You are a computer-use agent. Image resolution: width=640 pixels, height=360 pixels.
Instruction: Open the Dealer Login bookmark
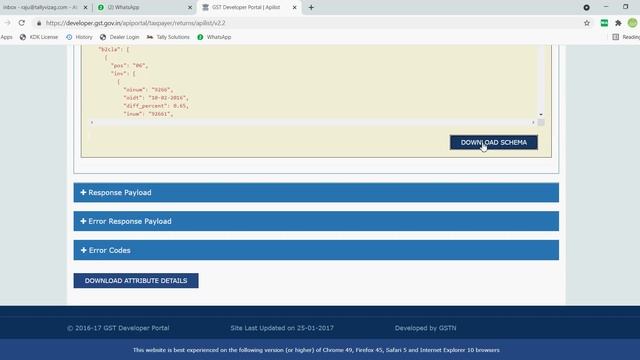(120, 37)
